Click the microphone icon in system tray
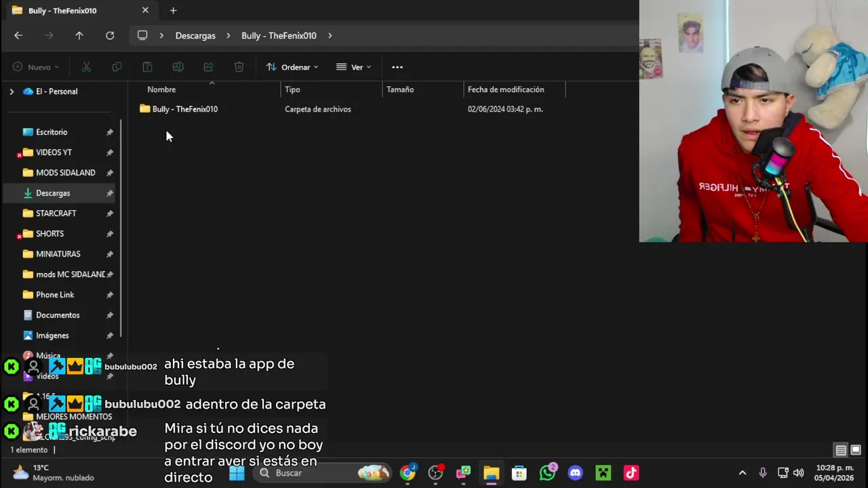Viewport: 868px width, 488px height. click(x=763, y=473)
